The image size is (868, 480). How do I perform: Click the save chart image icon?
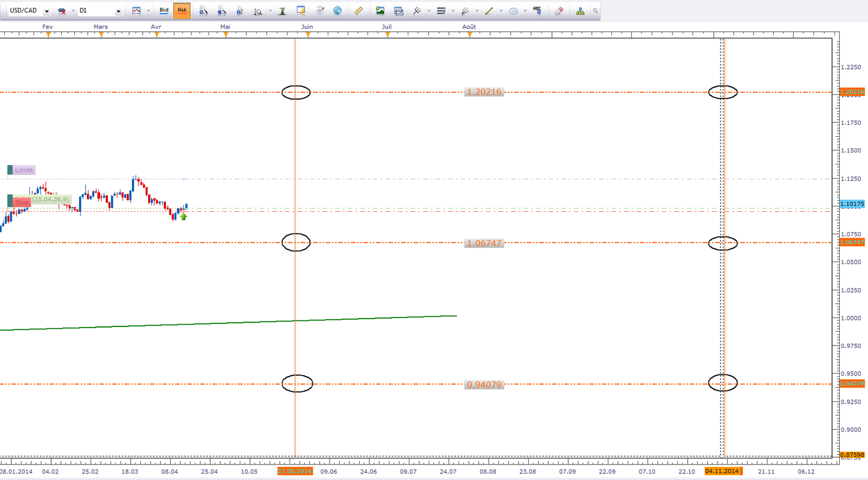coord(380,11)
